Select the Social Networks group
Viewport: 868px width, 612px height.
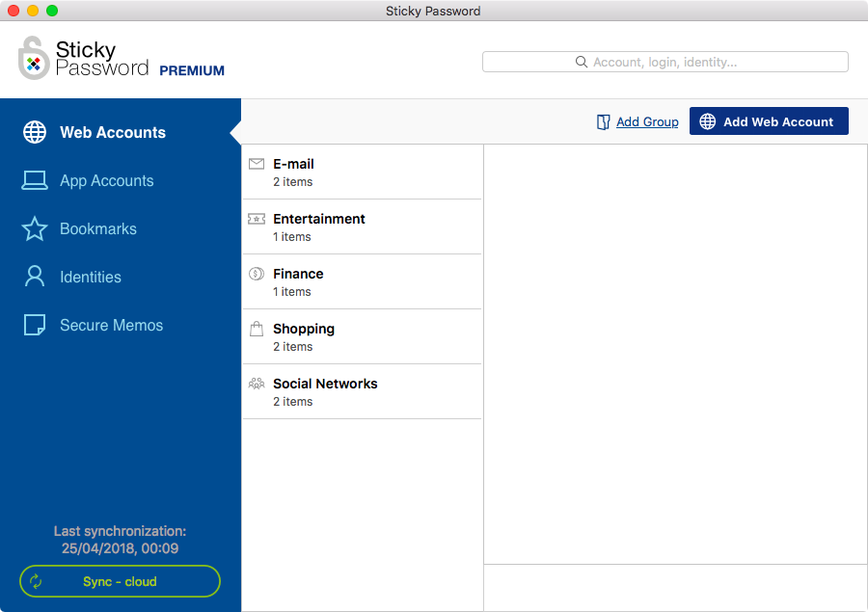362,391
